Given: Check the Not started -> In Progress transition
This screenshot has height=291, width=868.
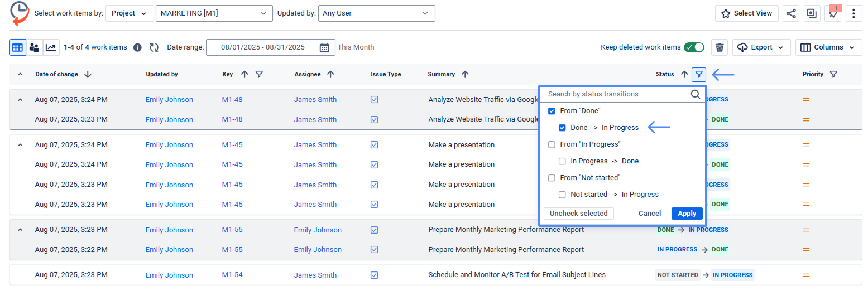Looking at the screenshot, I should 563,195.
